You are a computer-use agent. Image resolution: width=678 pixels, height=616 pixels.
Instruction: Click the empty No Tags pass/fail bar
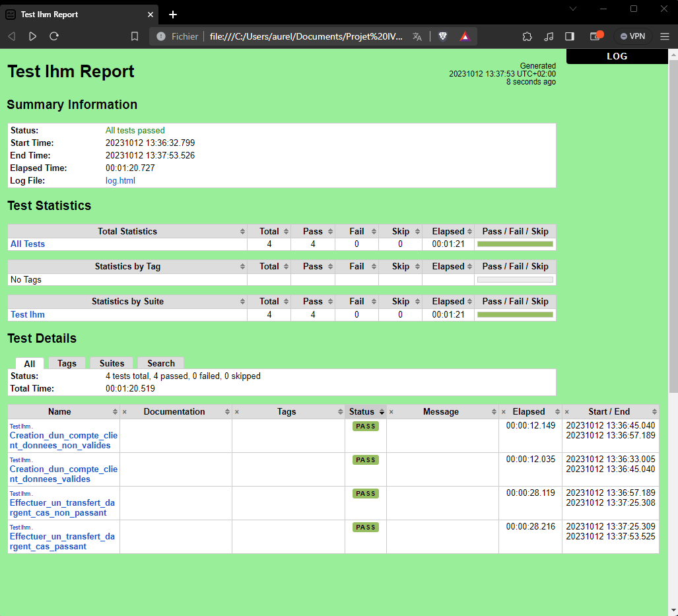tap(515, 279)
